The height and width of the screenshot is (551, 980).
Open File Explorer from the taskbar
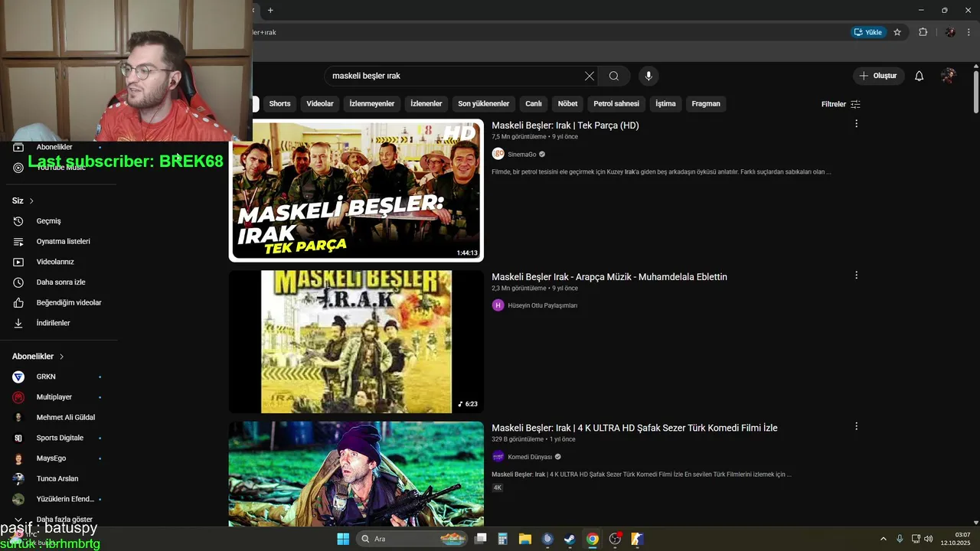[524, 539]
